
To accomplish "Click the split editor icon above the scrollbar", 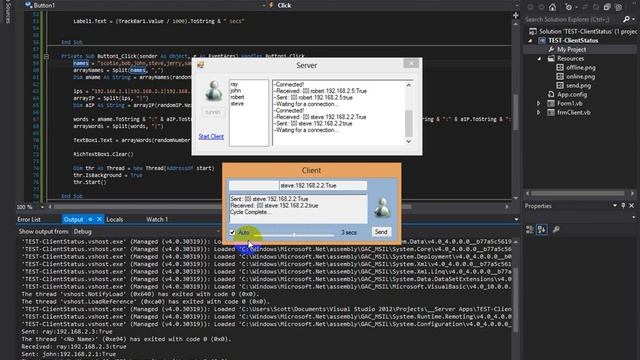I will coord(516,15).
